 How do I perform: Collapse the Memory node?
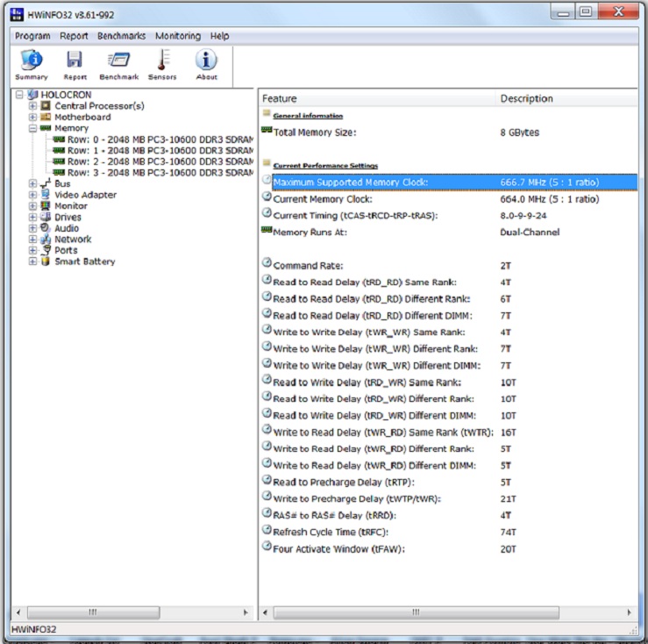click(32, 128)
